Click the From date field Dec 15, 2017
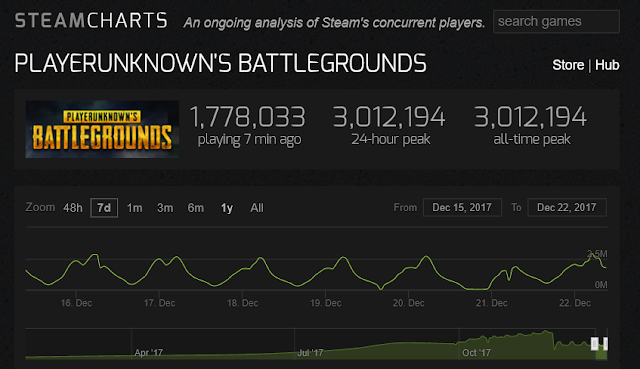Viewport: 640px width, 369px height. coord(462,208)
